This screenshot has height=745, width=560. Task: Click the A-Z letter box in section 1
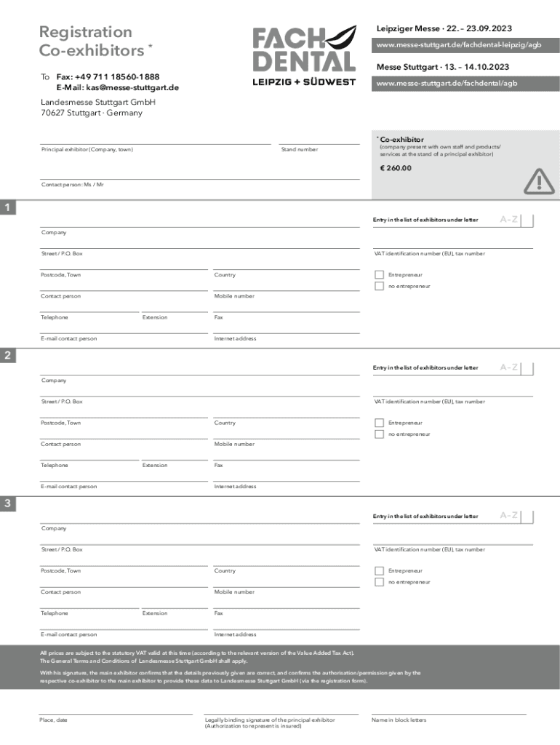[527, 220]
